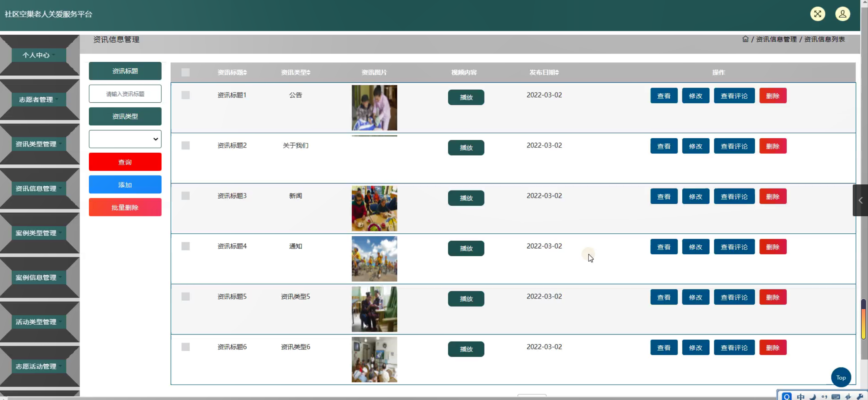
Task: Check the checkbox for 资讯标题1 row
Action: coord(185,95)
